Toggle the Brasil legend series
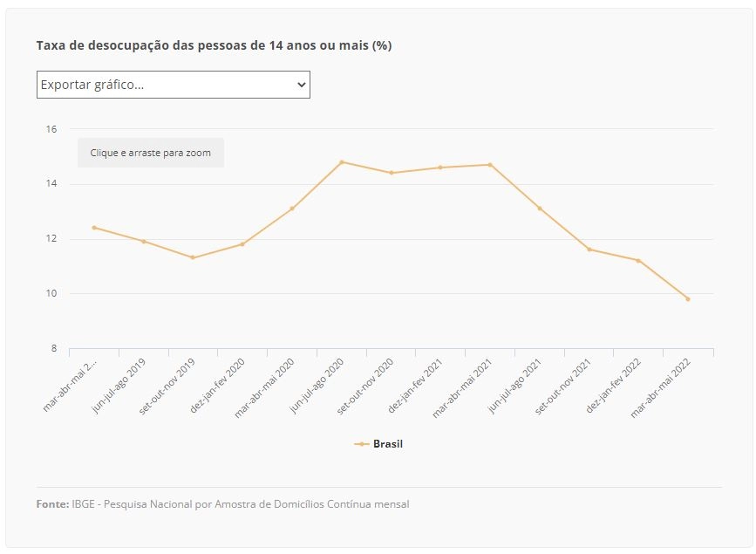Viewport: 756px width, 554px height. (x=378, y=444)
